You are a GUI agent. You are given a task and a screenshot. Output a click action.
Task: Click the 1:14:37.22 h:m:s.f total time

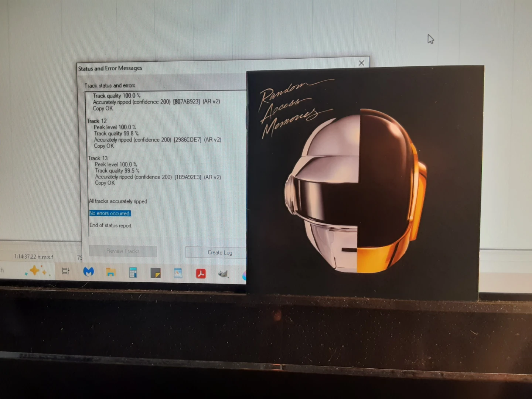[x=34, y=257]
